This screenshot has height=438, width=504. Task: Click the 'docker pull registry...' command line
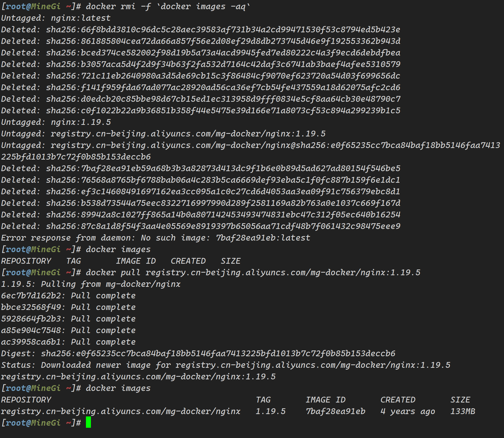coord(210,272)
